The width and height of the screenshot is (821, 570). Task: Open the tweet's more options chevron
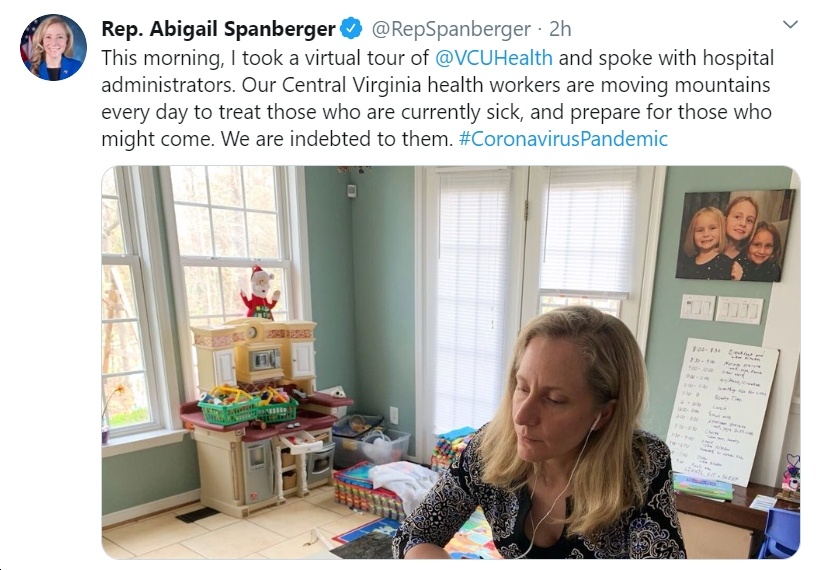790,24
